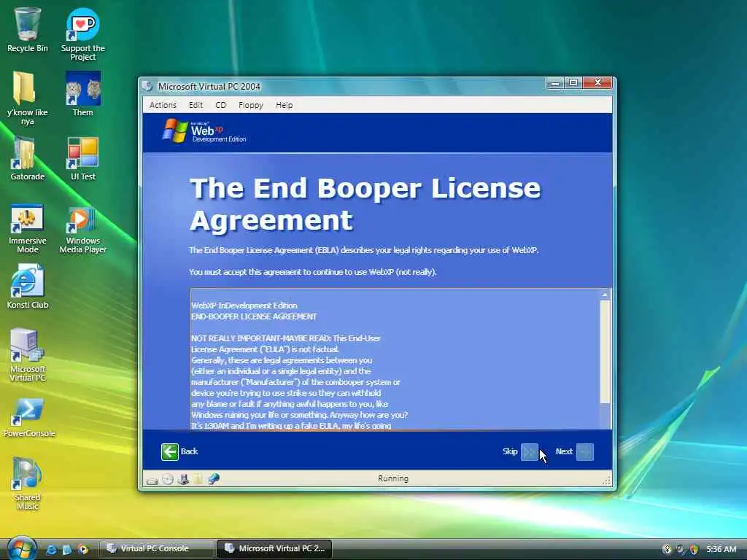747x560 pixels.
Task: Click the license text scrollbar thumb
Action: click(x=605, y=352)
